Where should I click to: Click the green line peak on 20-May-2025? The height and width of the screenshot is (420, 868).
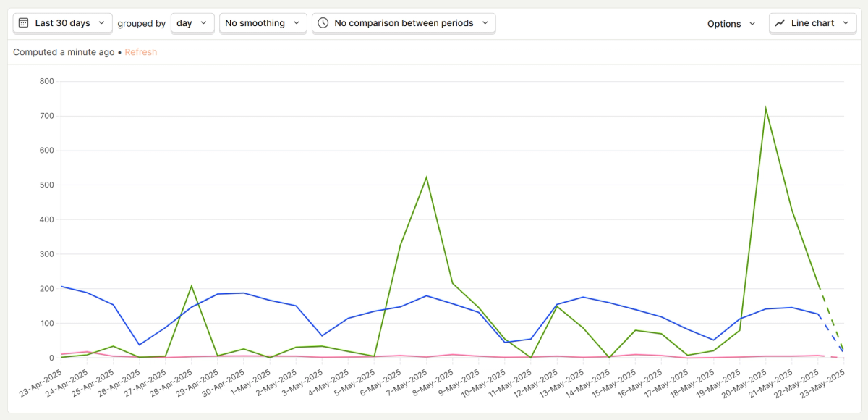765,109
